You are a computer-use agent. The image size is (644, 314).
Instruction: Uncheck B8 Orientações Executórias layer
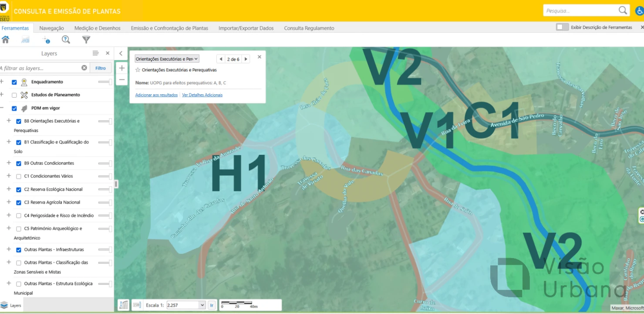pyautogui.click(x=19, y=121)
